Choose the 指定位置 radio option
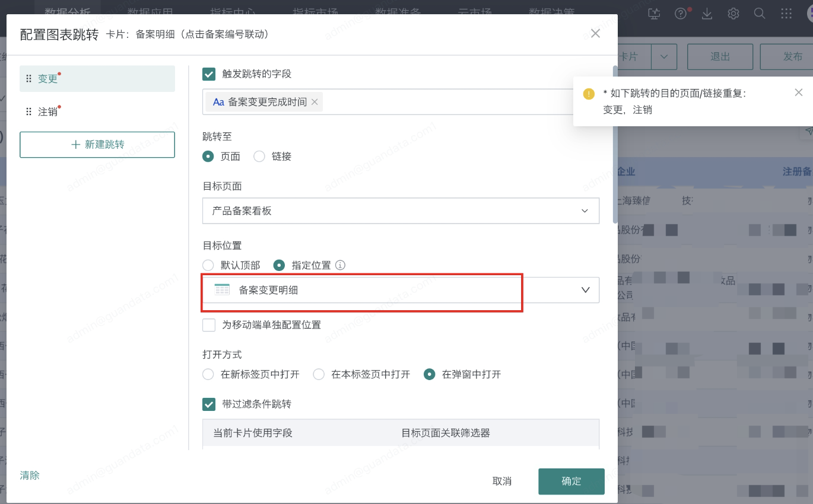The width and height of the screenshot is (813, 504). click(x=280, y=265)
